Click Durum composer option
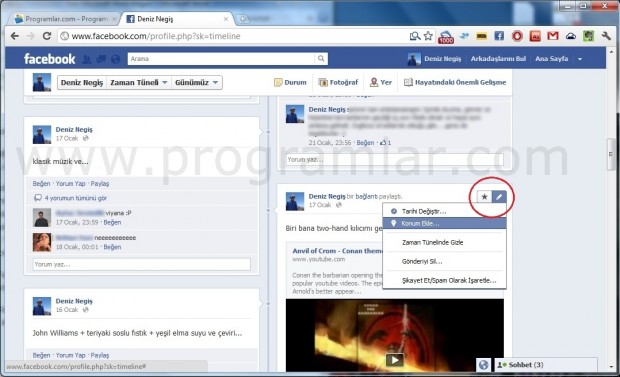 (290, 82)
